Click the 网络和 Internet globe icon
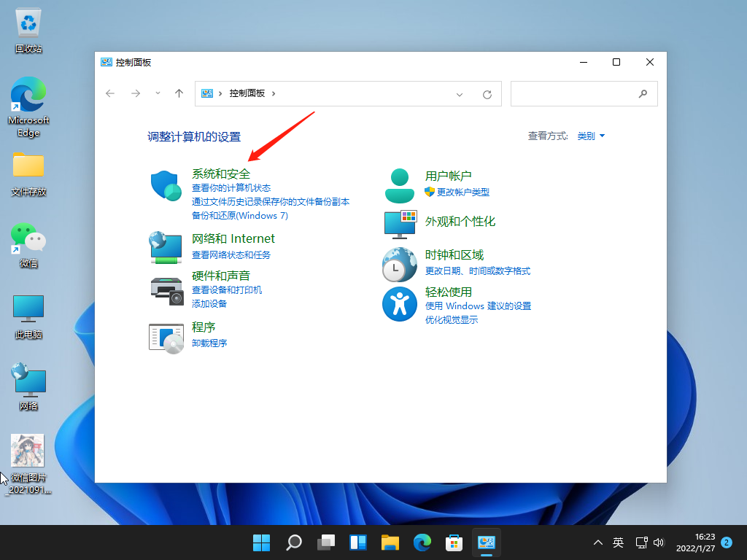The width and height of the screenshot is (747, 560). point(166,248)
